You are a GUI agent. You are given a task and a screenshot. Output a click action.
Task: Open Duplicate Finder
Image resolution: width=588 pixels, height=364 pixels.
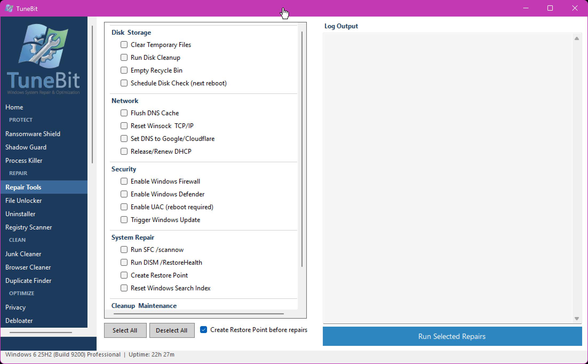click(44, 280)
